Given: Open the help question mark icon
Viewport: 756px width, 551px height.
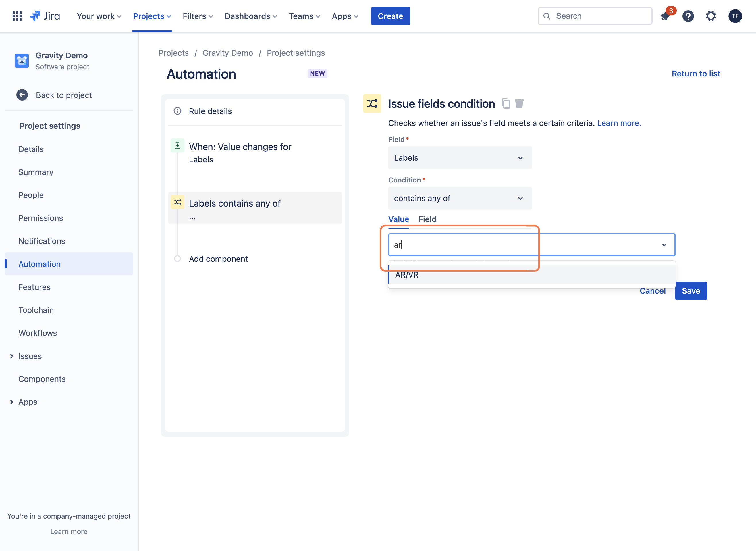Looking at the screenshot, I should 688,16.
